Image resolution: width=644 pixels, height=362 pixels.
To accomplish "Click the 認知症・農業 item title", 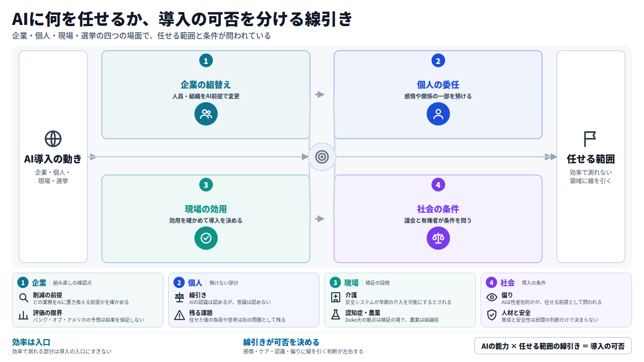I will tap(363, 313).
